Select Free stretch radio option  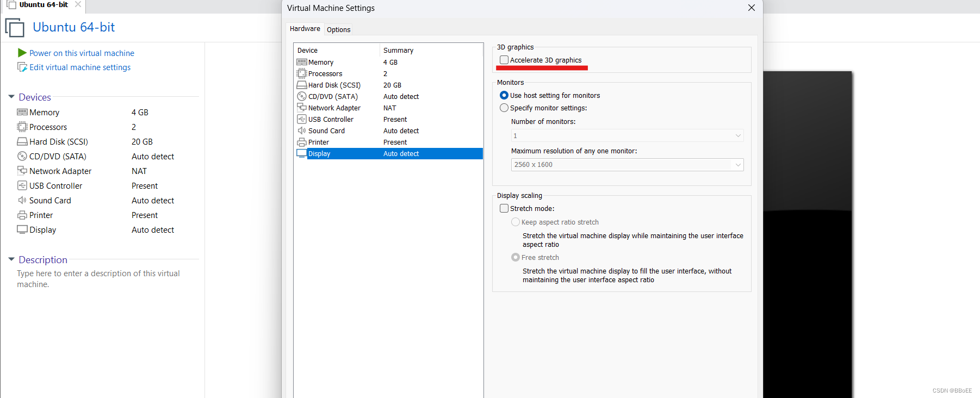click(x=516, y=257)
